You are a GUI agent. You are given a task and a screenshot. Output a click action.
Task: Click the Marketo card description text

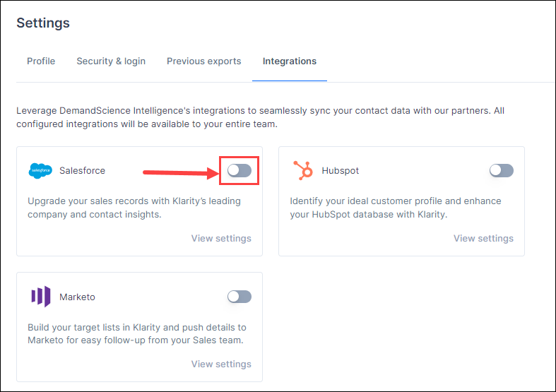coord(137,333)
